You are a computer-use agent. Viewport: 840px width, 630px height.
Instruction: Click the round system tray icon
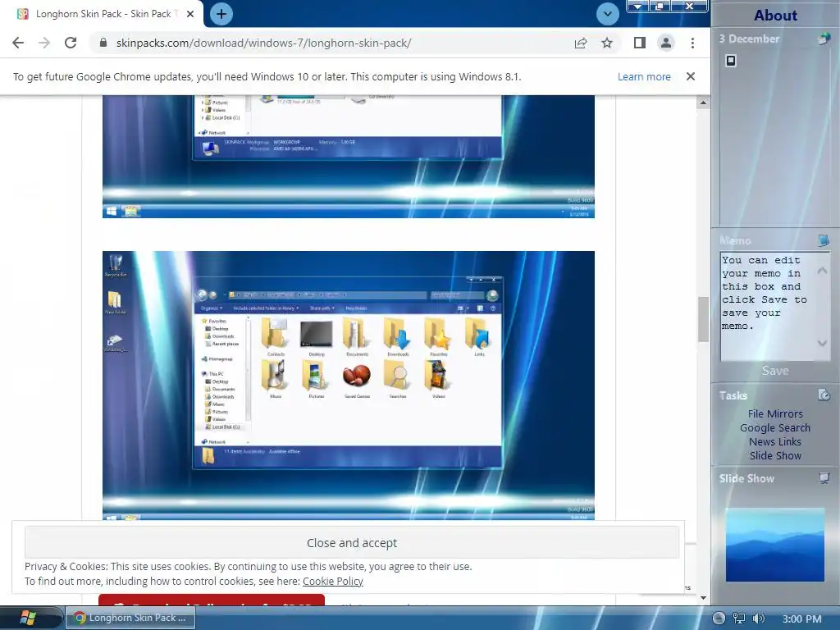coord(719,619)
